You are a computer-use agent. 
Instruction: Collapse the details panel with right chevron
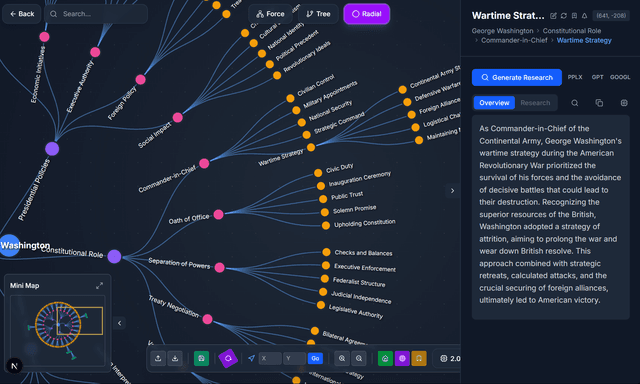pos(452,191)
